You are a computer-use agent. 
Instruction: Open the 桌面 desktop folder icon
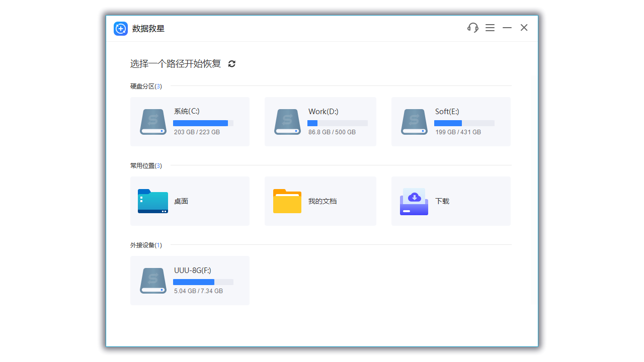[152, 201]
